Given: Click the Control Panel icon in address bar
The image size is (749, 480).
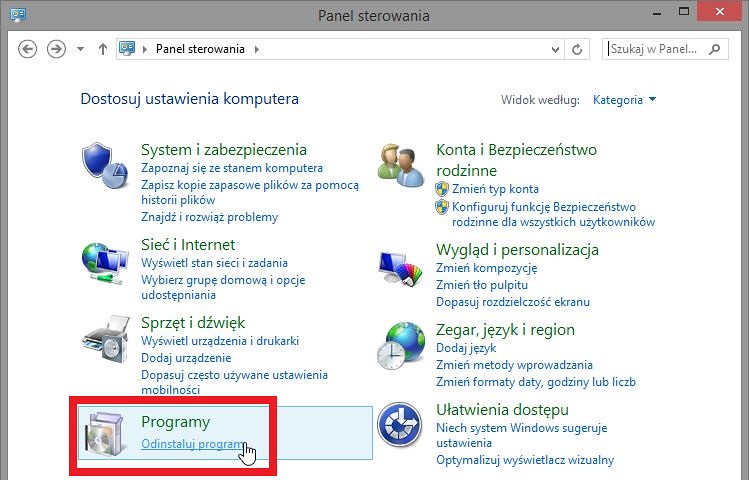Looking at the screenshot, I should click(127, 48).
